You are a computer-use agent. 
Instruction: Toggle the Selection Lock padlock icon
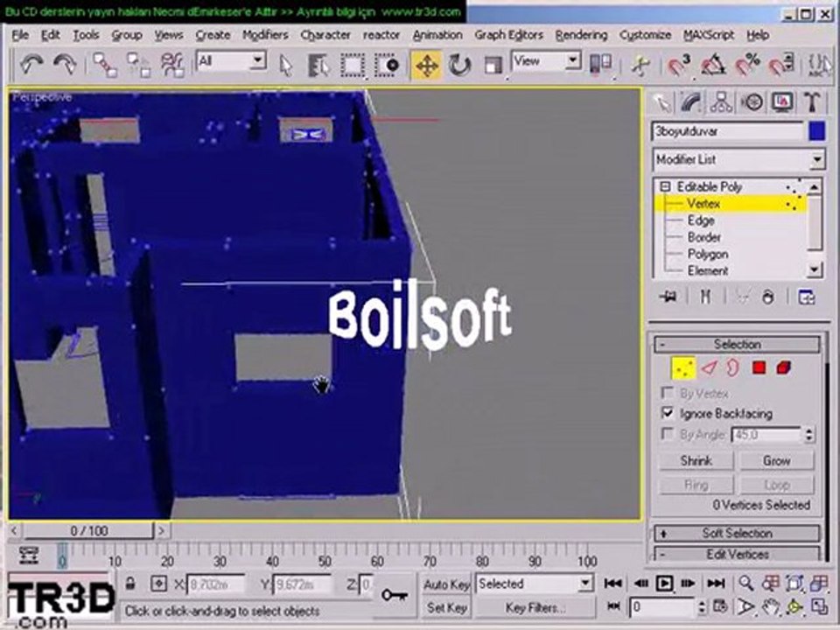(130, 584)
